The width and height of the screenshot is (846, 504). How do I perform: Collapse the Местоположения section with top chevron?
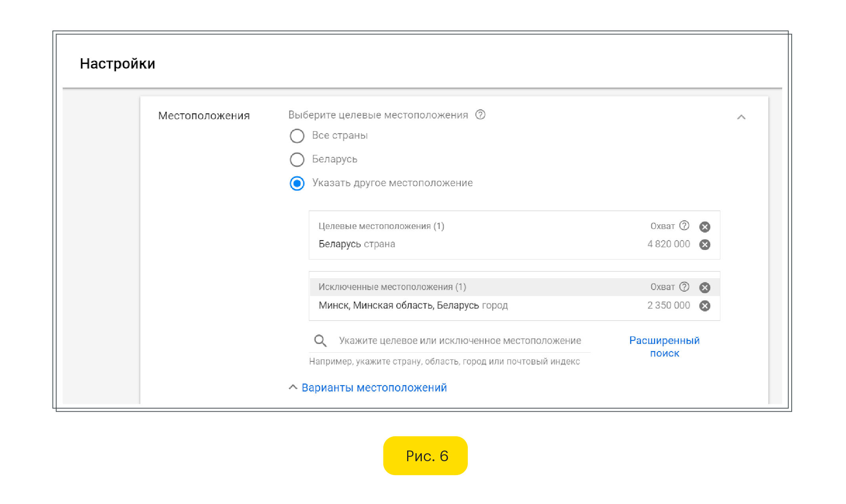(741, 117)
